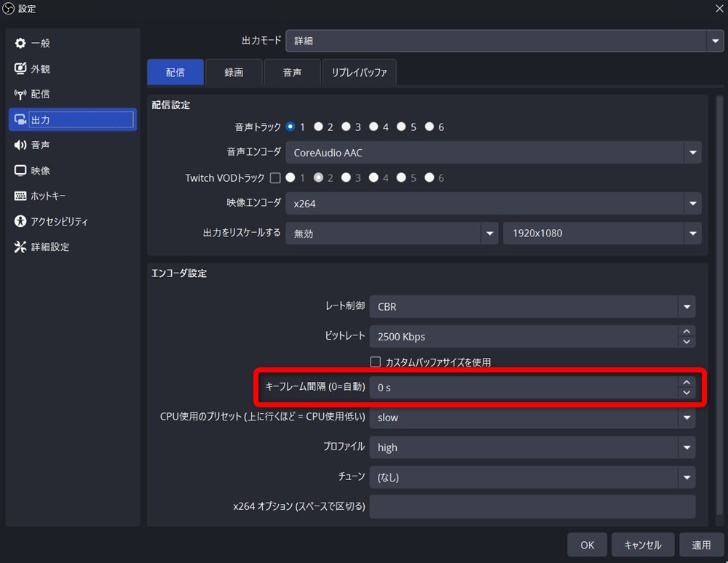
Task: Expand the output mode (出力モード) dropdown
Action: click(x=715, y=41)
